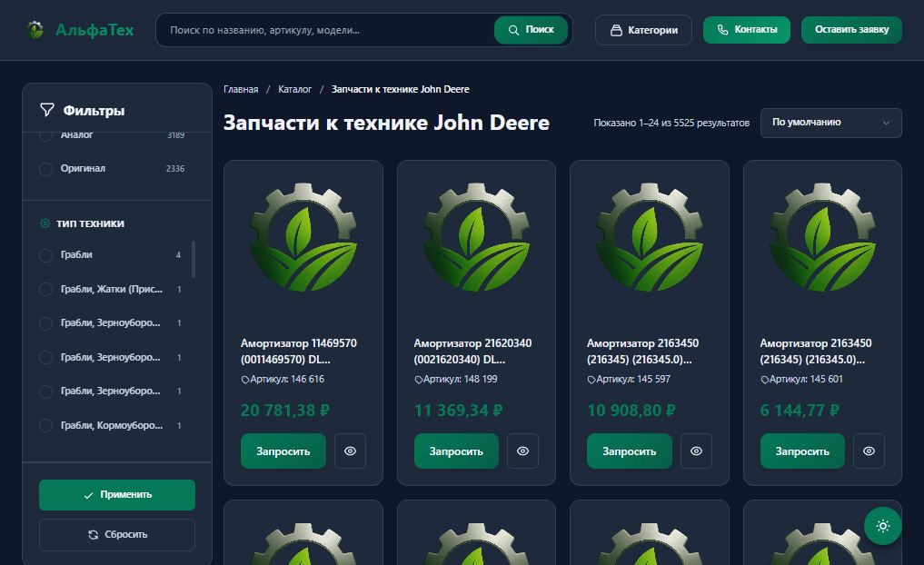Click Оставить заявку button
Screen dimensions: 924x565
[x=851, y=29]
